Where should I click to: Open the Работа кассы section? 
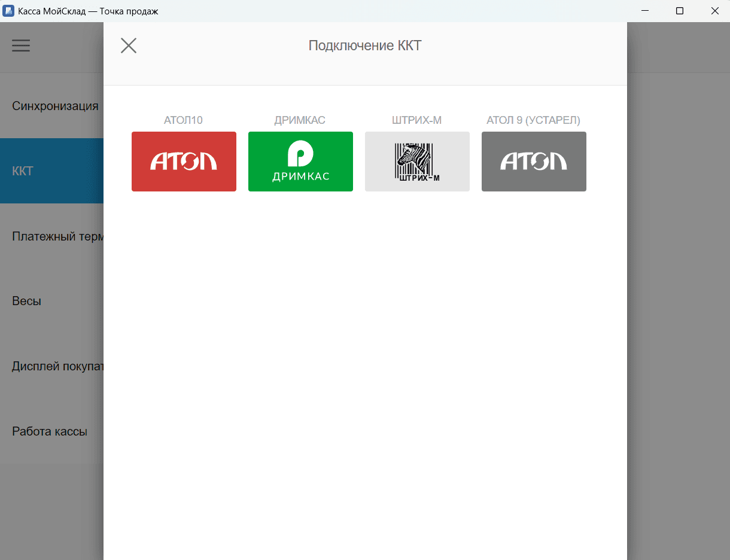coord(50,431)
